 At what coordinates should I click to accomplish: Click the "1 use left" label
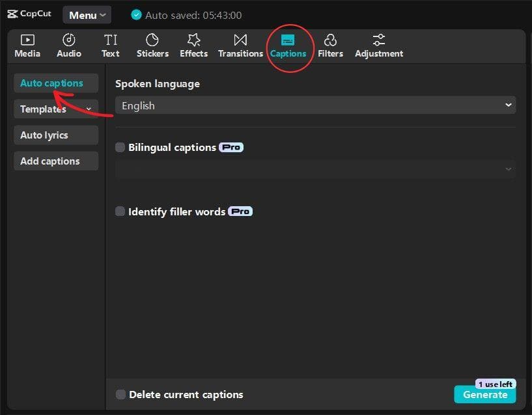pos(496,384)
